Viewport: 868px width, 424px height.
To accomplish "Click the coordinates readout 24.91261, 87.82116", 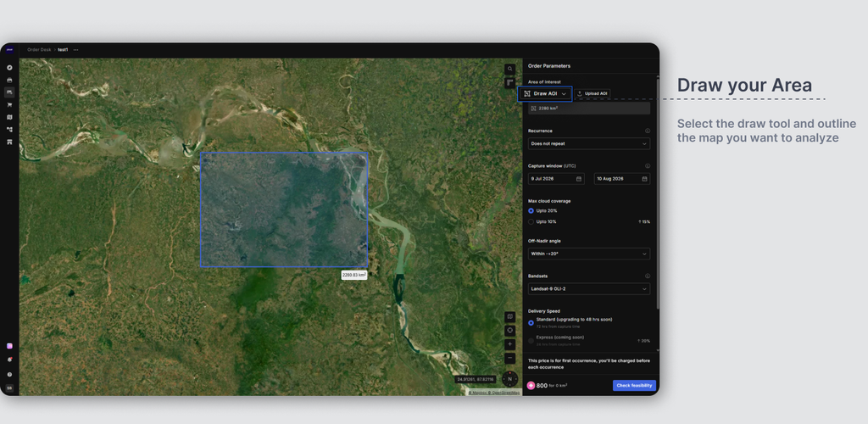I will click(476, 380).
